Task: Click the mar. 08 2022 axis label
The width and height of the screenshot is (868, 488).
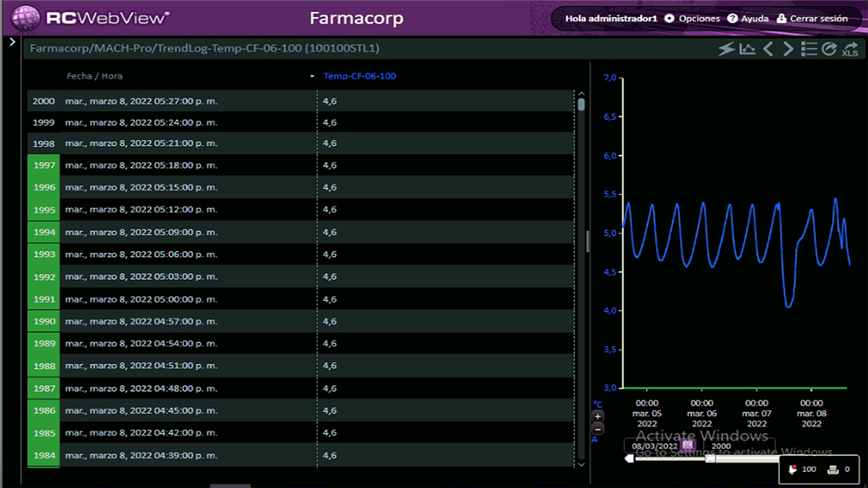Action: (812, 414)
